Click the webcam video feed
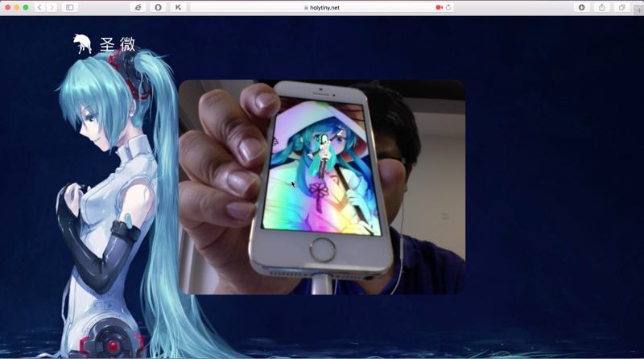 pyautogui.click(x=322, y=187)
